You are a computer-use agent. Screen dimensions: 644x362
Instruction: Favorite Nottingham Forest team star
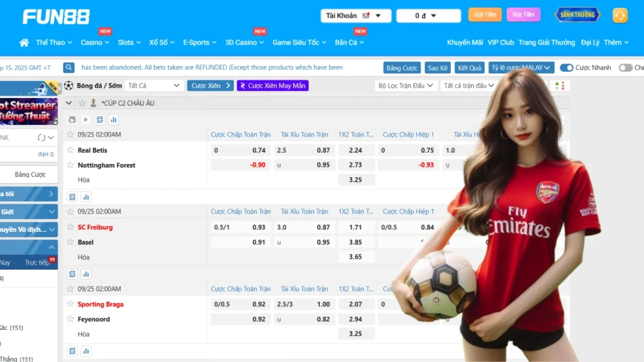tap(70, 165)
